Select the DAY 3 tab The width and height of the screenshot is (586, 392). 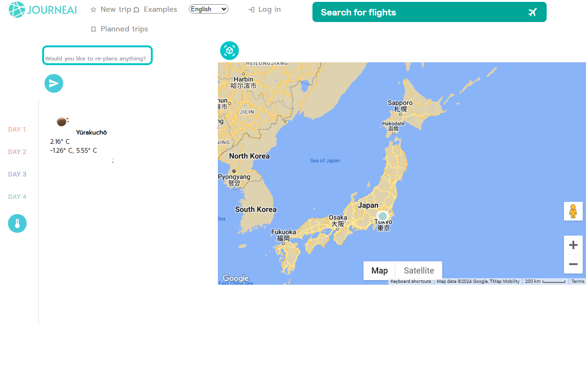(x=17, y=174)
